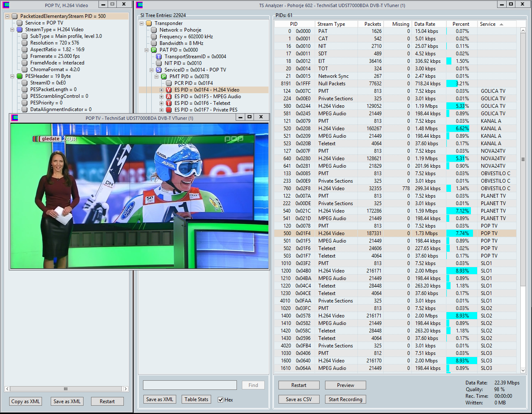Screen dimensions: 532x414
Task: Click the app icon in the POP TV preview window
Action: point(15,118)
